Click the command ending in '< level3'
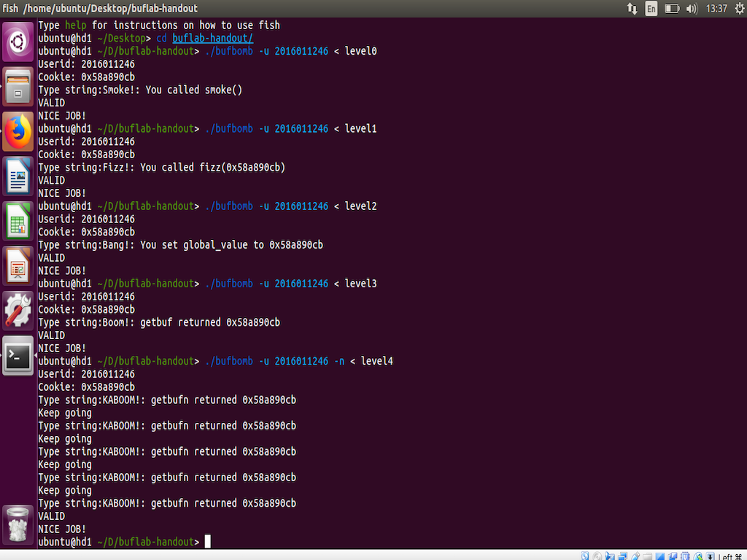 click(290, 284)
